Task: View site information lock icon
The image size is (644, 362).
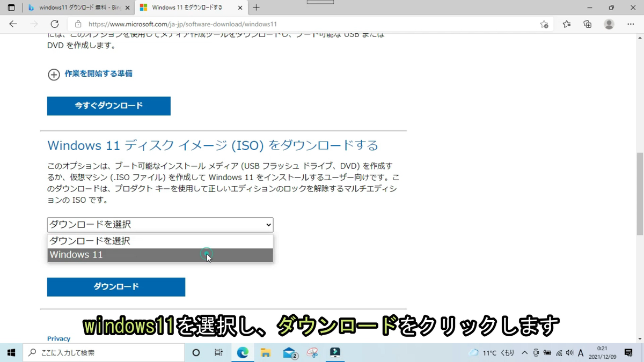Action: (78, 24)
